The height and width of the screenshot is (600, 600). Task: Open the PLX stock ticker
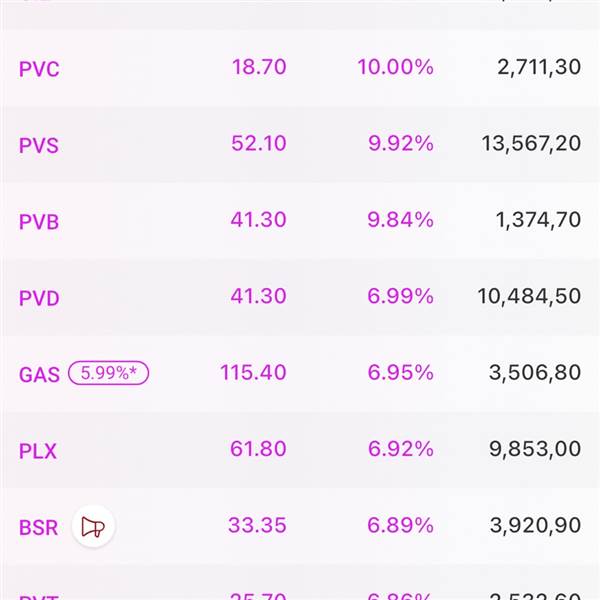click(38, 451)
